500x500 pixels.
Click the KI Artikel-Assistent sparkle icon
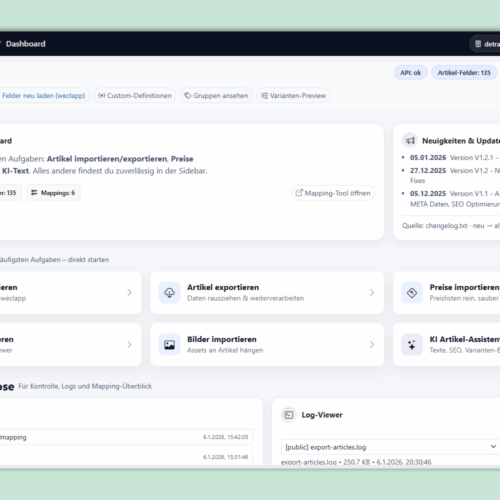coord(412,345)
